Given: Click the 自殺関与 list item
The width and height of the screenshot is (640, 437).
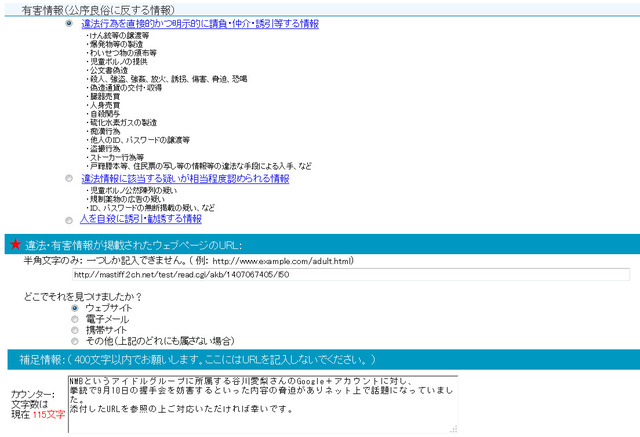Looking at the screenshot, I should [104, 114].
